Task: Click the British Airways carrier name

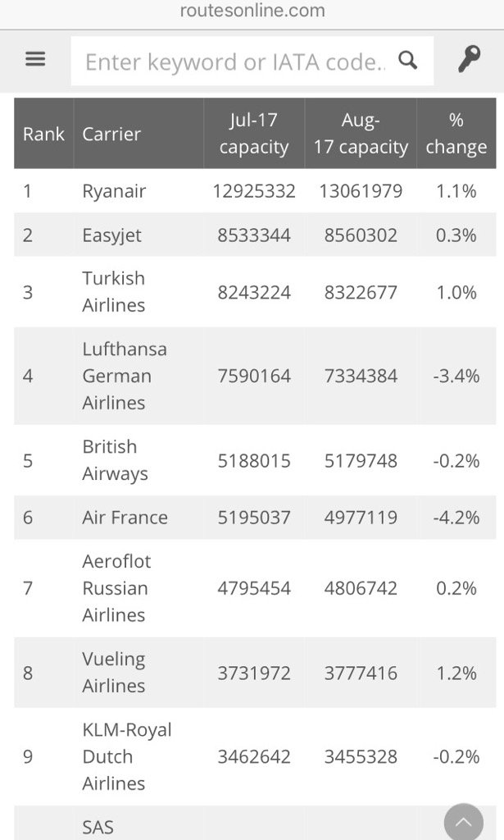Action: 115,460
